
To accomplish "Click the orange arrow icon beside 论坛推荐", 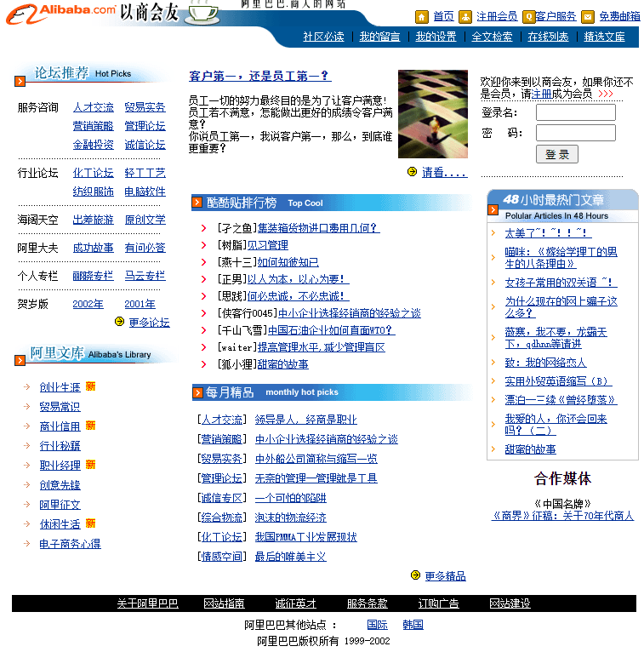I will click(x=20, y=81).
